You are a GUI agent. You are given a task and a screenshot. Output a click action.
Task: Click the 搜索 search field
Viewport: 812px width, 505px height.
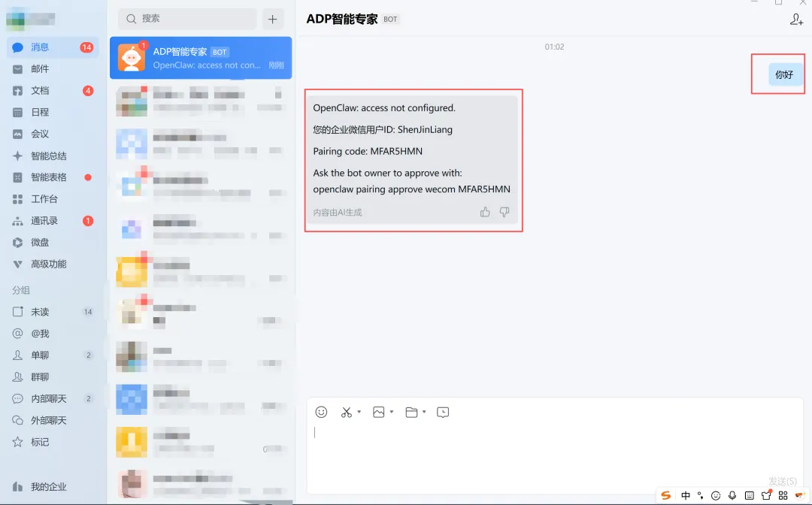tap(187, 19)
